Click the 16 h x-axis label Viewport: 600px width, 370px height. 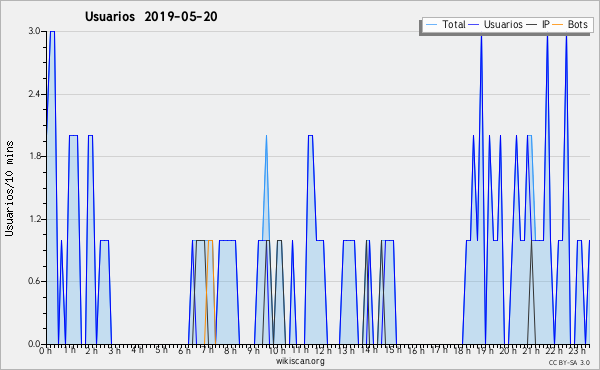click(x=416, y=350)
